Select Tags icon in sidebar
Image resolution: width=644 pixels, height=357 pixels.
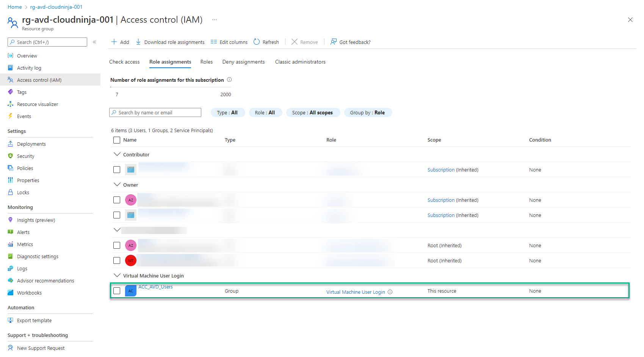[x=11, y=92]
